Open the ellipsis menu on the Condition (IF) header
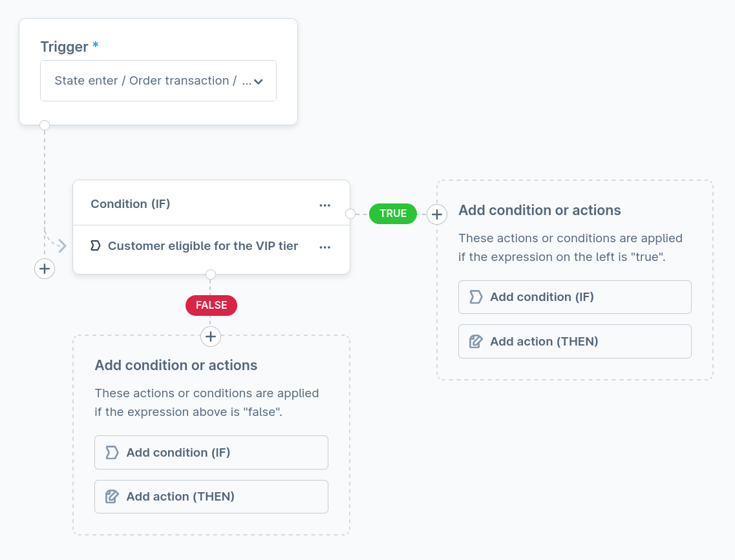This screenshot has width=735, height=560. [325, 204]
